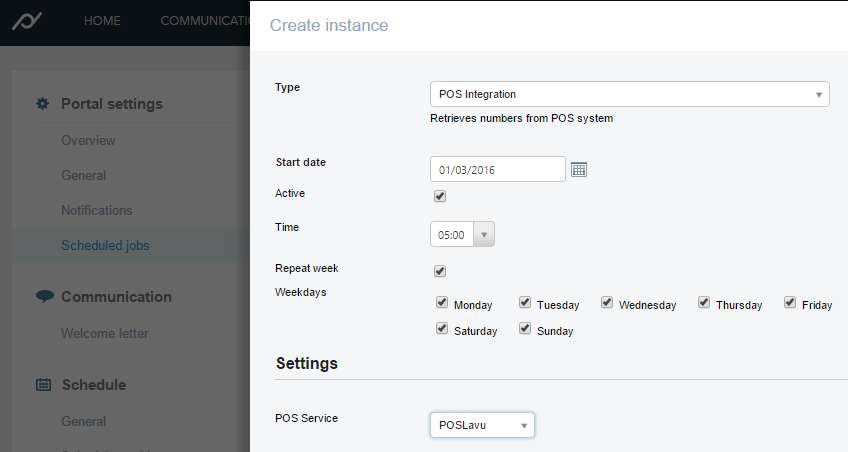Open the Welcome letter link
This screenshot has width=848, height=452.
[104, 333]
